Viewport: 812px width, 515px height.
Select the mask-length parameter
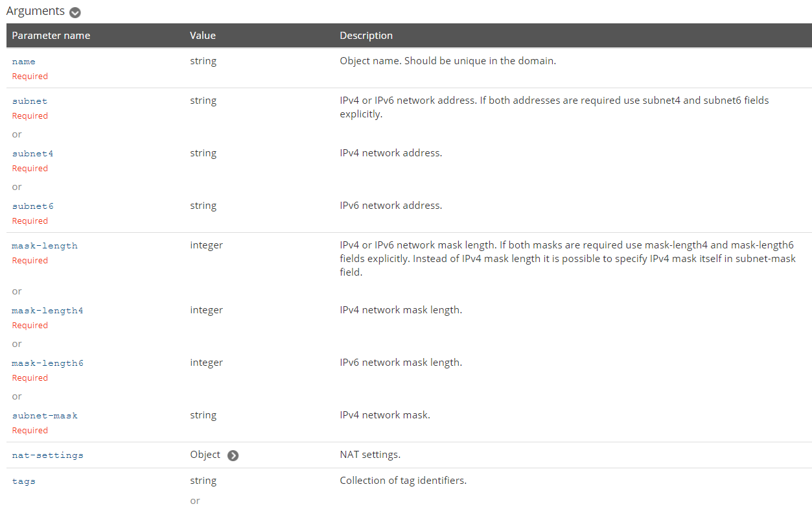coord(45,246)
